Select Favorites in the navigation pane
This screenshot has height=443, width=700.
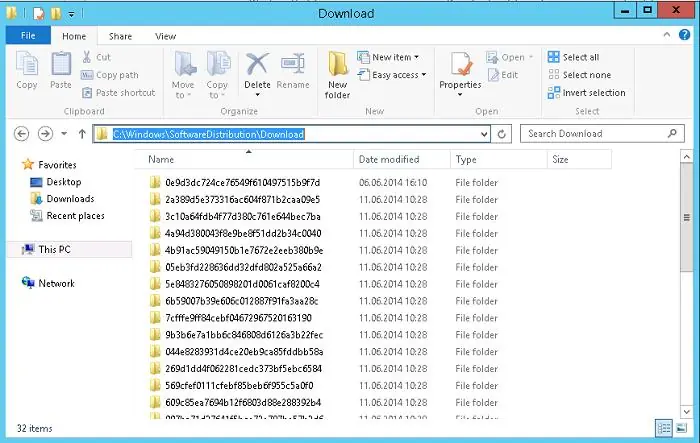tap(49, 165)
